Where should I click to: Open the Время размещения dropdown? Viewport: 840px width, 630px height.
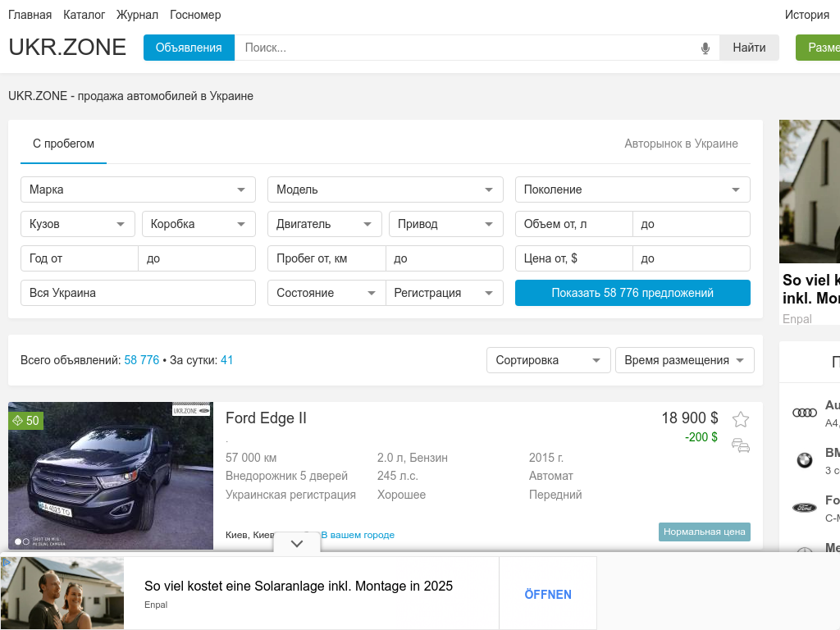[x=685, y=360]
